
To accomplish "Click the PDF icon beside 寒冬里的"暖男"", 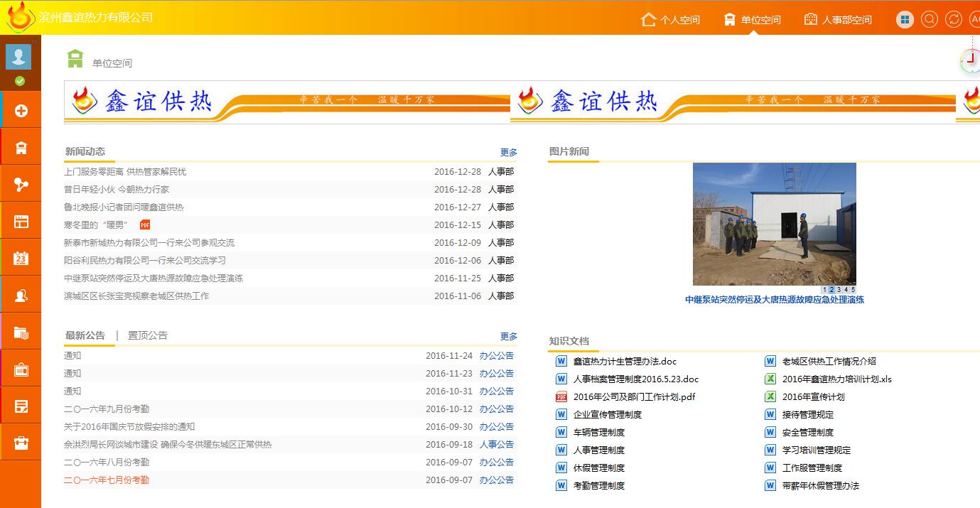I will pos(144,225).
